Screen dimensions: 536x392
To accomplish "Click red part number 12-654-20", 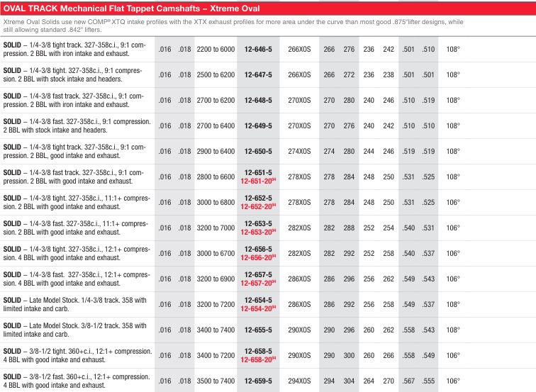I will tap(258, 308).
